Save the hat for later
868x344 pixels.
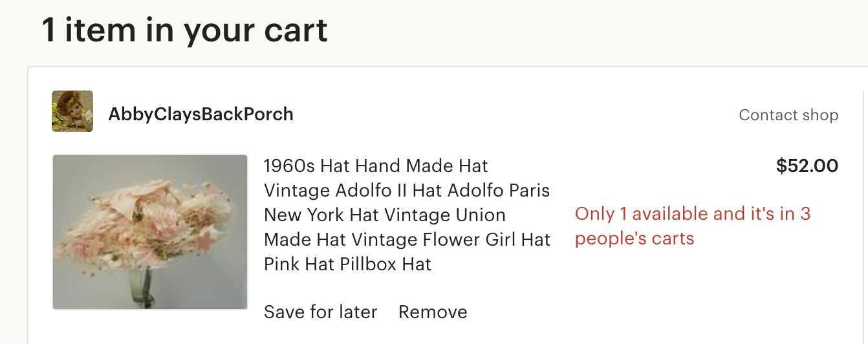pos(320,312)
